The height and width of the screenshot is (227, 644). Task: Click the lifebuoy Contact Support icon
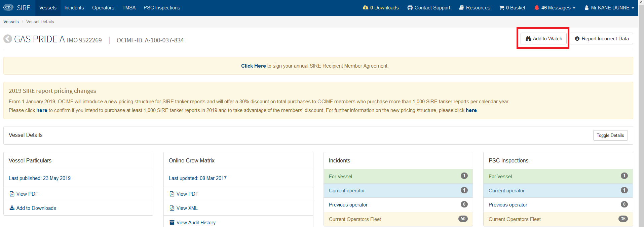coord(410,7)
